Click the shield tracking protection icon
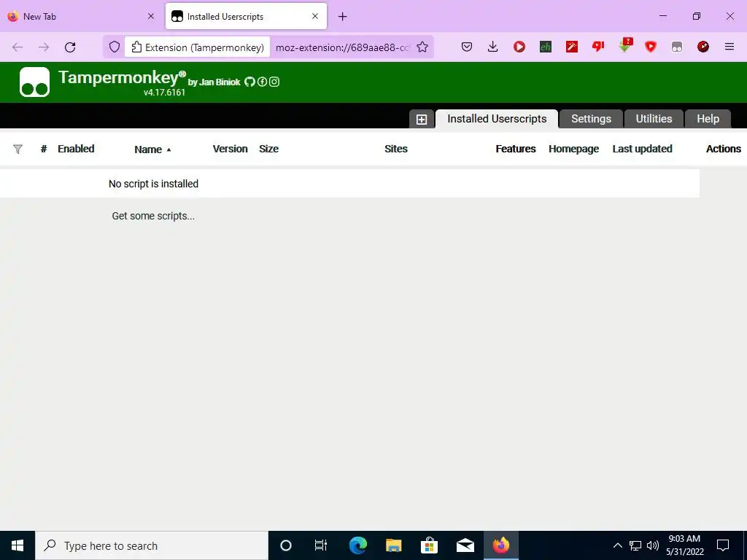This screenshot has height=560, width=747. (115, 47)
